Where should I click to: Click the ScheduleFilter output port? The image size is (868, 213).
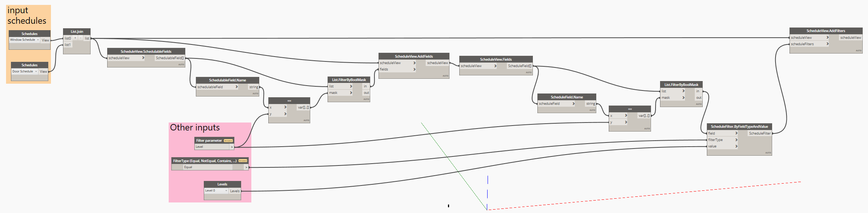click(760, 133)
